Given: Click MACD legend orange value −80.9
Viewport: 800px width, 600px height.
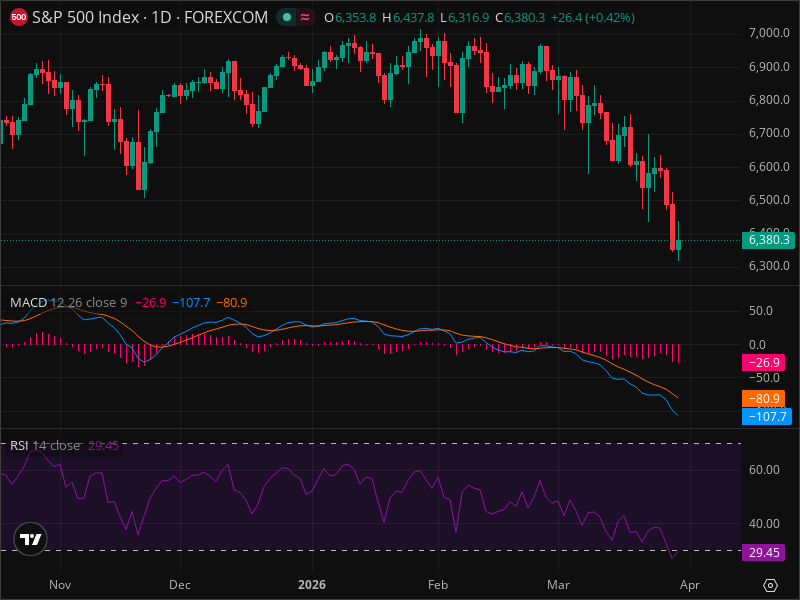Looking at the screenshot, I should tap(232, 303).
